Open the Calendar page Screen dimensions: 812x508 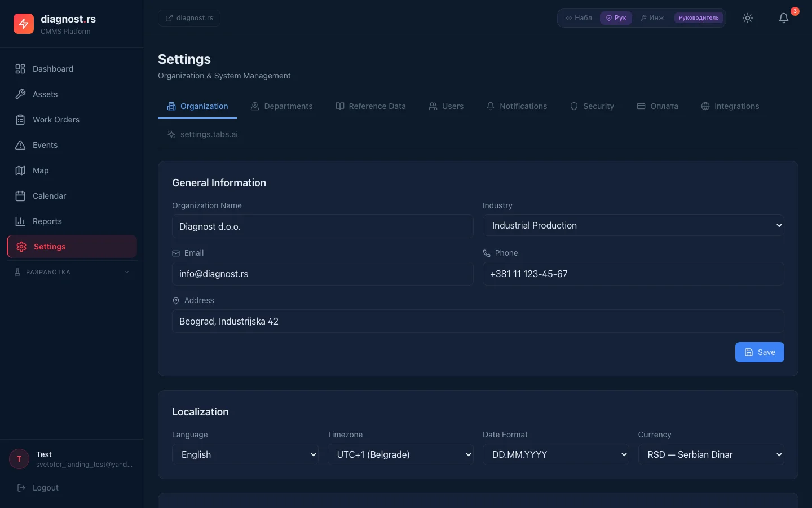[72, 196]
